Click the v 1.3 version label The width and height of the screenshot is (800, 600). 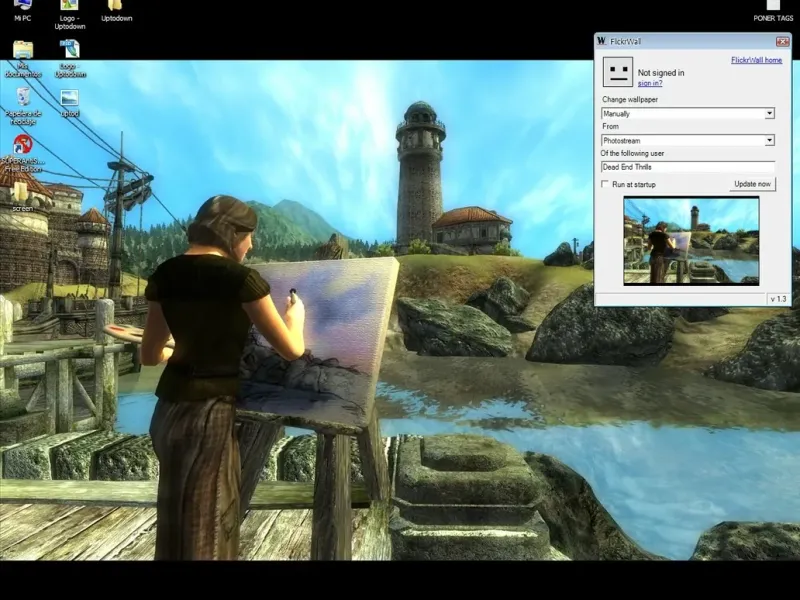pyautogui.click(x=778, y=299)
